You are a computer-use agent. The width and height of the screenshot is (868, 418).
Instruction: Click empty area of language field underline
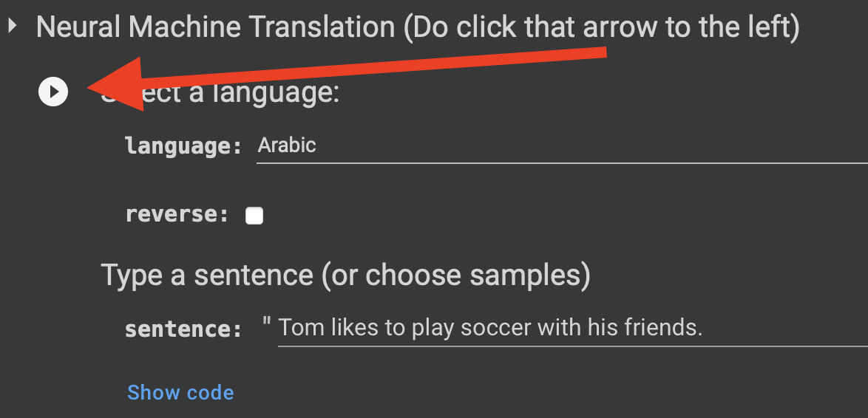pyautogui.click(x=592, y=146)
